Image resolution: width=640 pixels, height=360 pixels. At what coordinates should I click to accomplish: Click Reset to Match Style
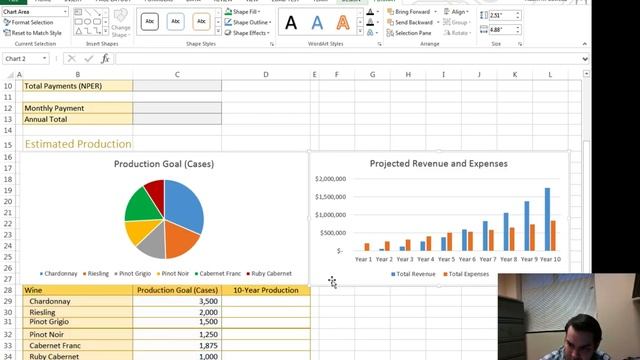coord(33,33)
